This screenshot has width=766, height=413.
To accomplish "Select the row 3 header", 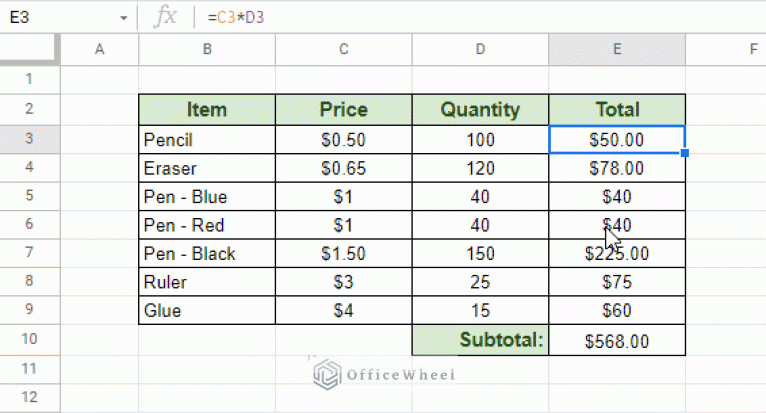I will coord(29,139).
